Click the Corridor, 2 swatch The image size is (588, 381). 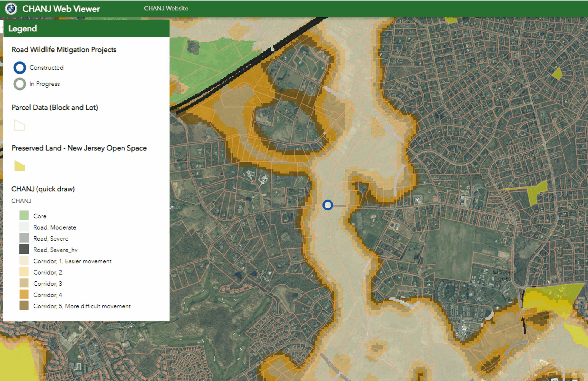pyautogui.click(x=24, y=272)
